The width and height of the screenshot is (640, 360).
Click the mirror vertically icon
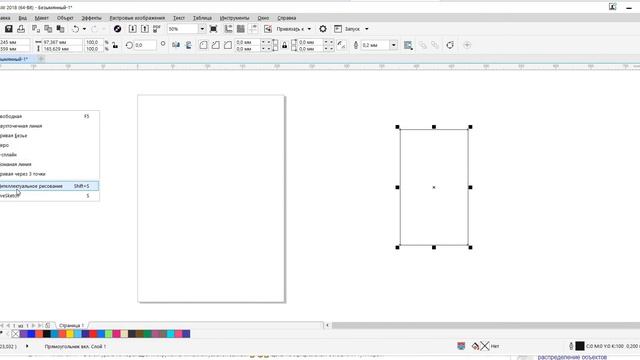pyautogui.click(x=188, y=45)
